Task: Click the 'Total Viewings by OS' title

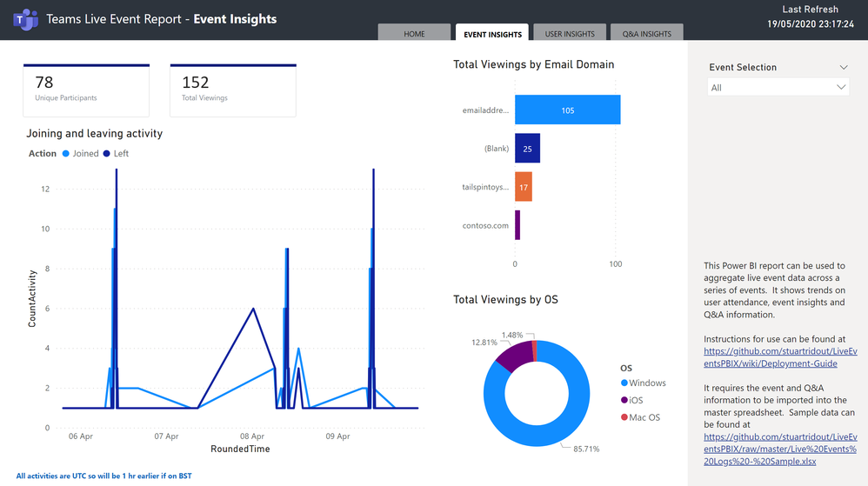Action: point(505,299)
